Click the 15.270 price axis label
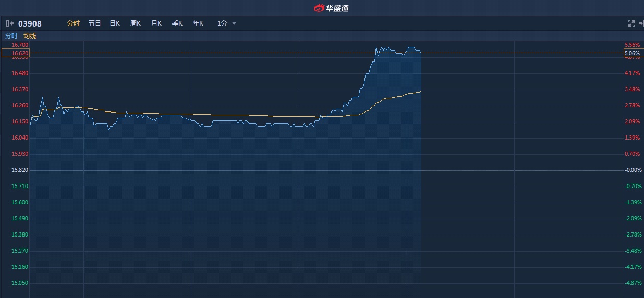The width and height of the screenshot is (644, 298). click(x=20, y=251)
